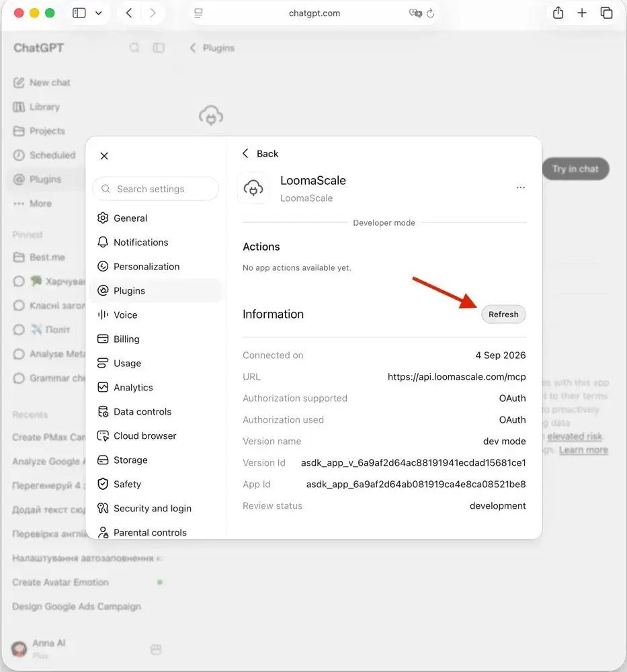Click the Try in chat button
The height and width of the screenshot is (672, 627).
point(575,169)
